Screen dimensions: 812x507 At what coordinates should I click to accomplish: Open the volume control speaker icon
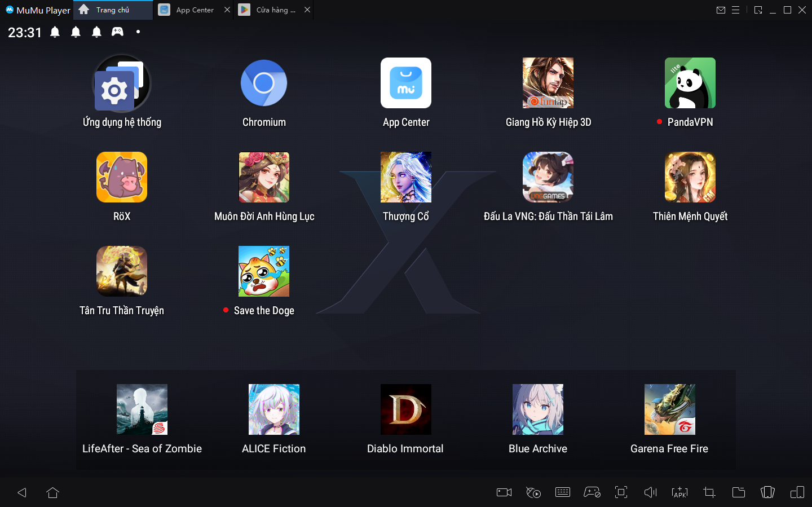click(x=650, y=492)
